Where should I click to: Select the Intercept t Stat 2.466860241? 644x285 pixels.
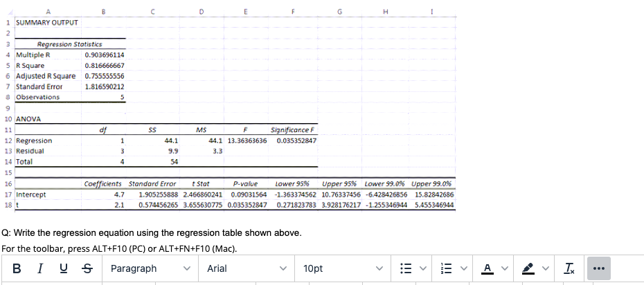(x=202, y=194)
